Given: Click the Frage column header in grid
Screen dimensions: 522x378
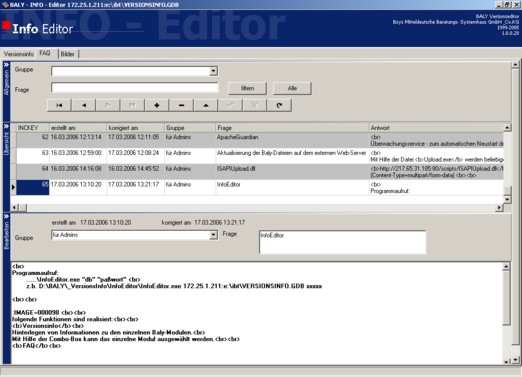Looking at the screenshot, I should point(292,128).
